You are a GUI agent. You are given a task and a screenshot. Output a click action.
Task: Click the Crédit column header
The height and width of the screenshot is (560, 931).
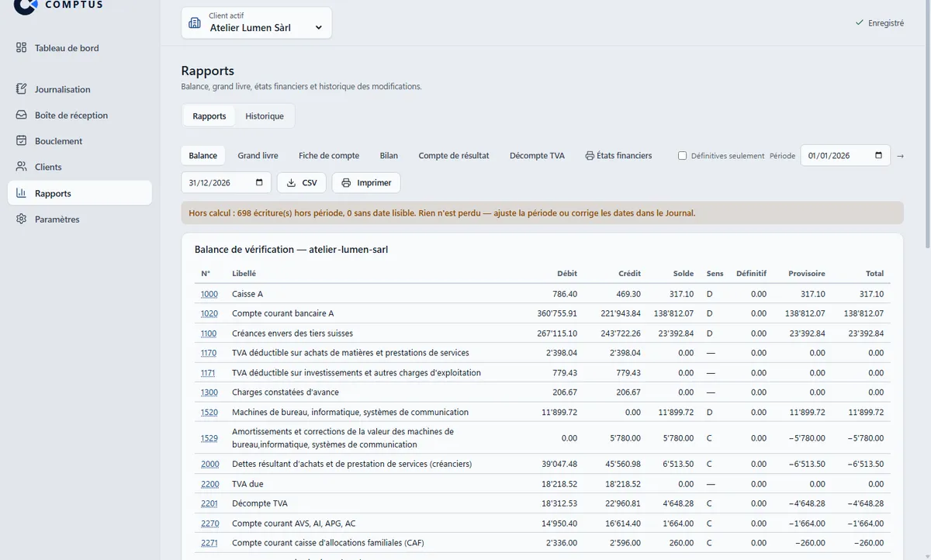pos(629,274)
